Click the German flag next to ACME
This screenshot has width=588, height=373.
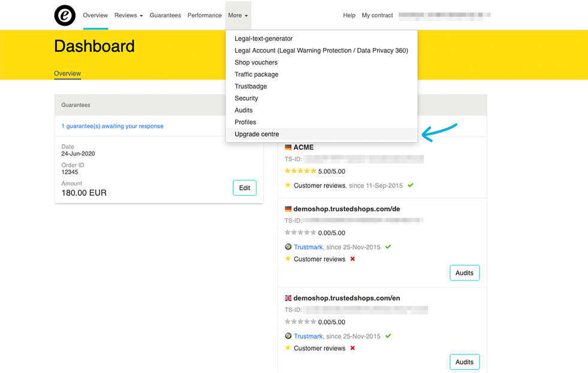click(288, 147)
